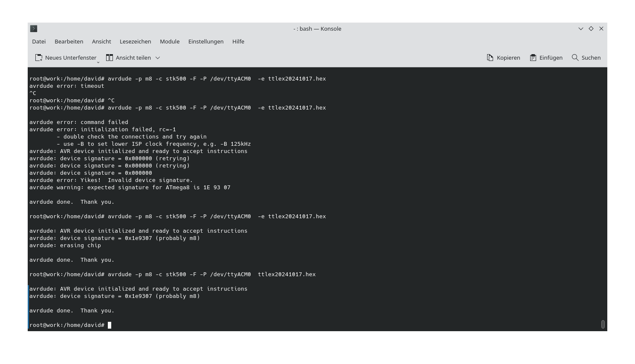Click the Kopieren clipboard icon
Screen dimensions: 635x364
[x=489, y=58]
